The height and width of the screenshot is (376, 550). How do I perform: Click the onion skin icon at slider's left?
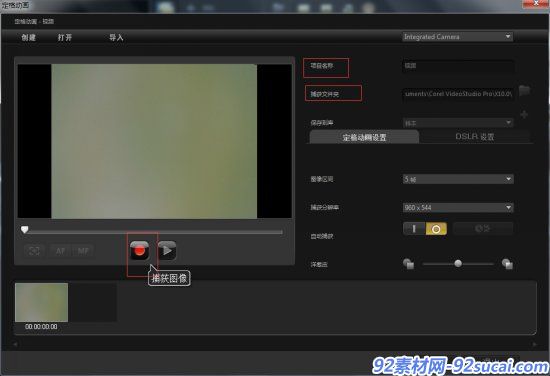click(x=409, y=264)
